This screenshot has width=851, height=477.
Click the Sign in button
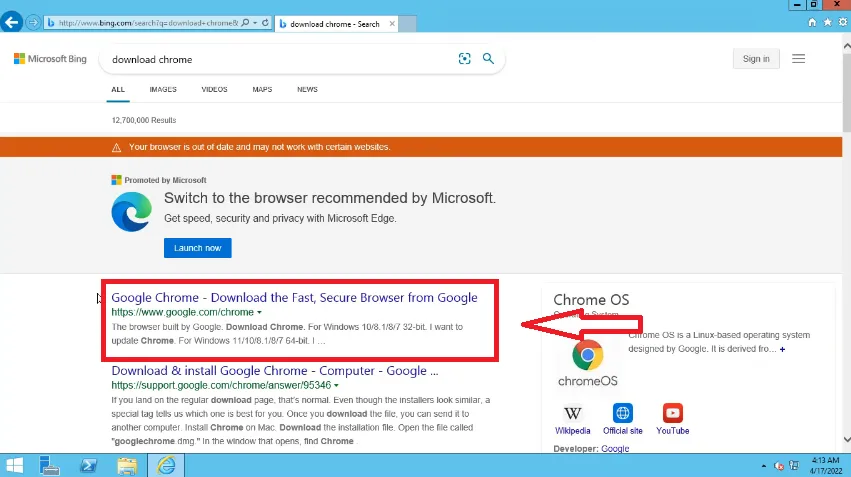(x=756, y=59)
